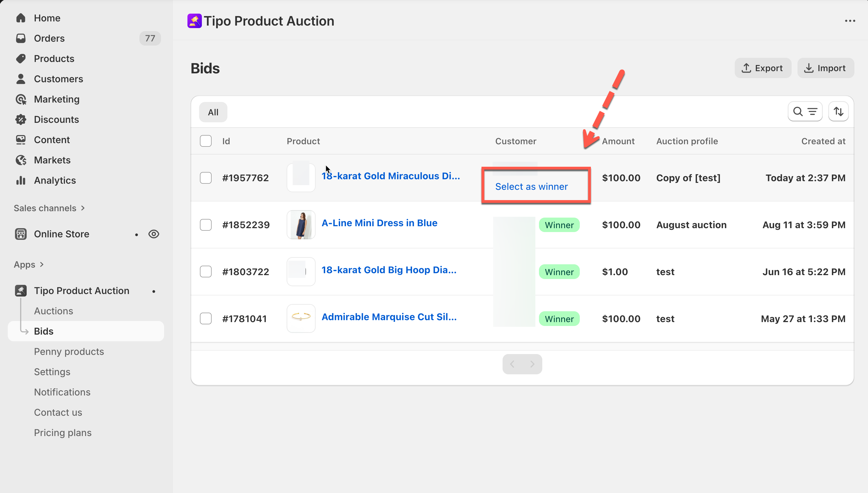
Task: Click the Analytics bar chart icon
Action: click(21, 180)
